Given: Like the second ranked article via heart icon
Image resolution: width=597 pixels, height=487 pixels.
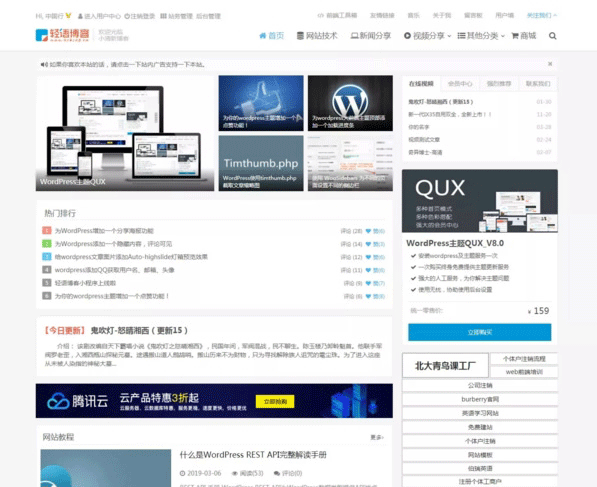Looking at the screenshot, I should (368, 244).
